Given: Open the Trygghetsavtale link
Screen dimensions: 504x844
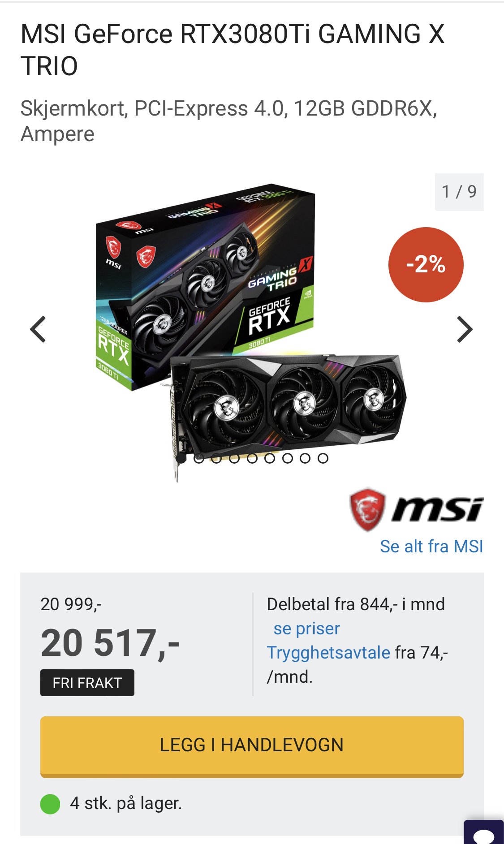Looking at the screenshot, I should (328, 653).
